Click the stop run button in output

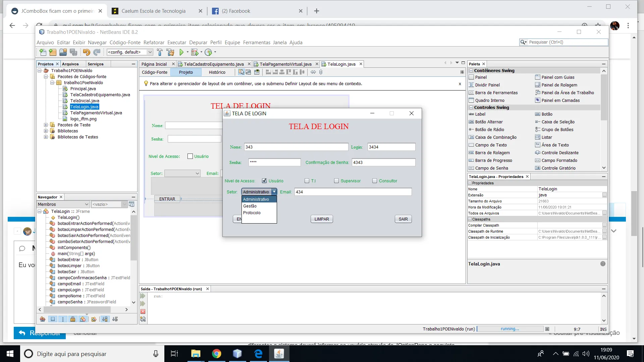pyautogui.click(x=143, y=311)
